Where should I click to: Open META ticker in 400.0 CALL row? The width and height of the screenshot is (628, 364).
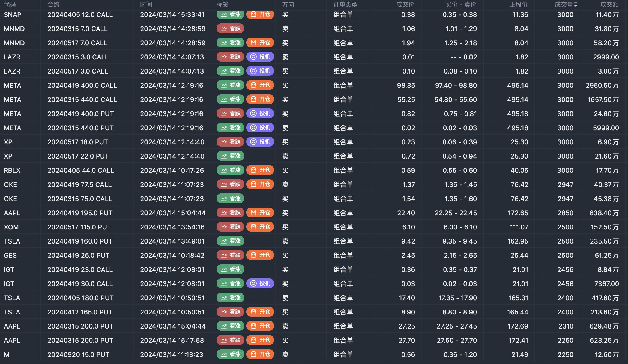(x=13, y=85)
